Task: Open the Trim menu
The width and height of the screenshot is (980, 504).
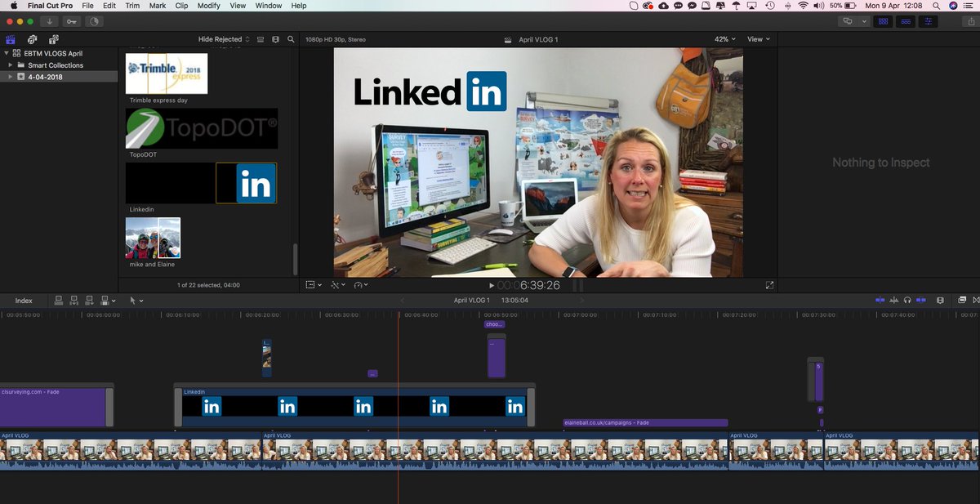Action: pyautogui.click(x=131, y=6)
